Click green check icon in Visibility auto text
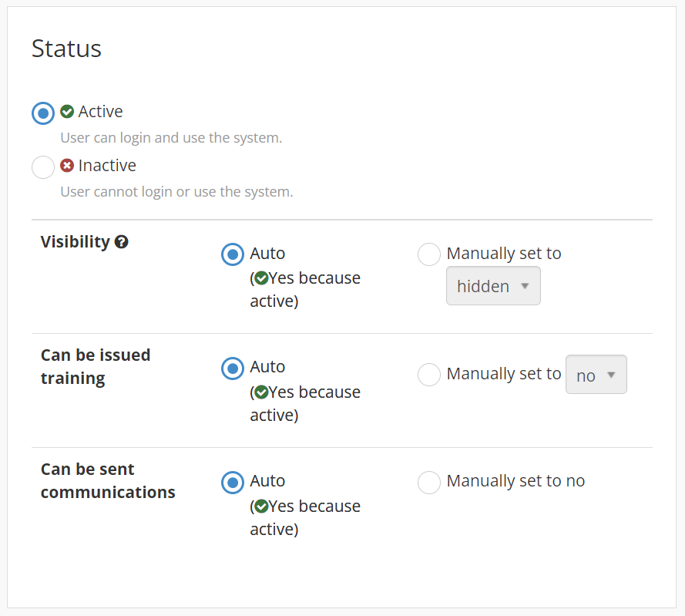 [261, 278]
